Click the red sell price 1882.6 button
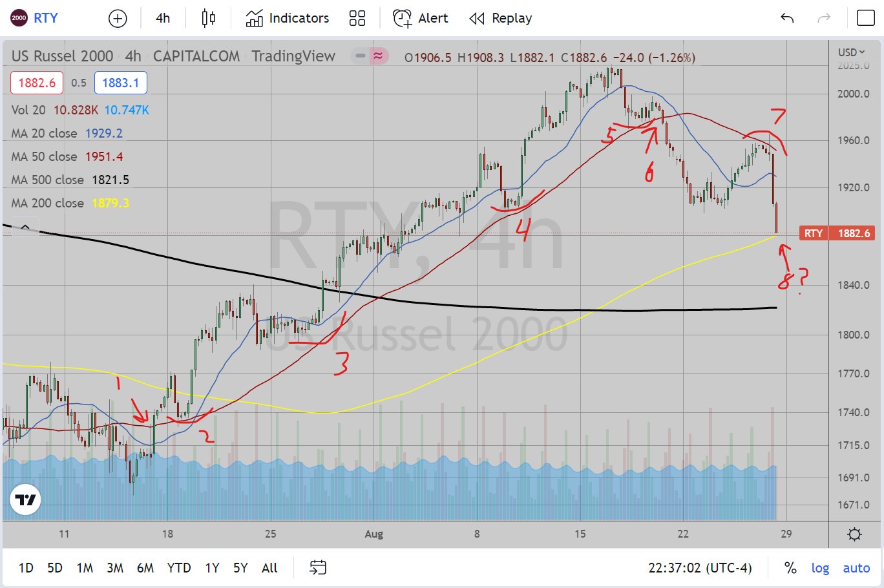884x588 pixels. pyautogui.click(x=37, y=83)
